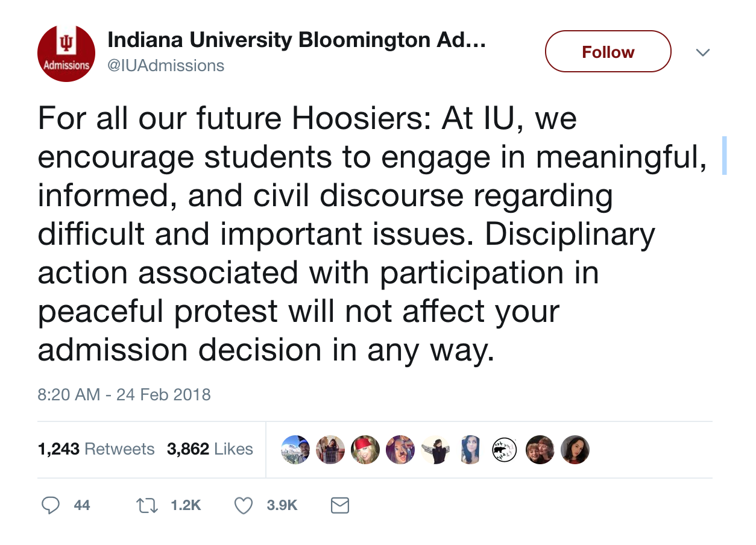Viewport: 756px width, 545px height.
Task: Retweet this tweet using the retweet icon
Action: pos(145,505)
